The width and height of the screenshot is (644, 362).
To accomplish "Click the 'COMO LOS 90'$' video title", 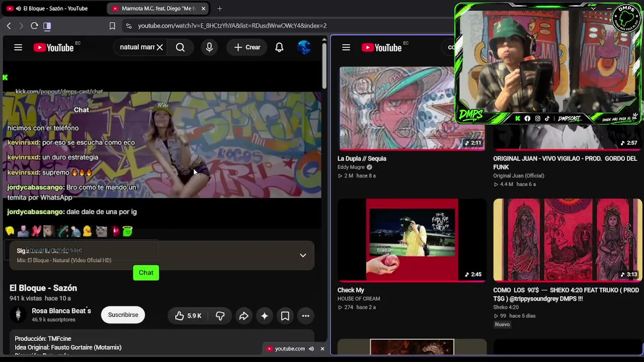I will click(x=566, y=294).
